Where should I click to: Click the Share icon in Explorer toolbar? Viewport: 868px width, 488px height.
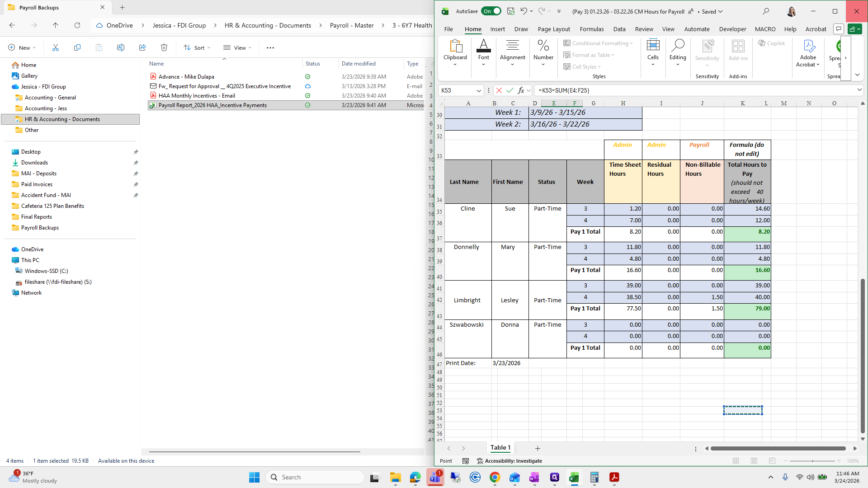pos(142,47)
